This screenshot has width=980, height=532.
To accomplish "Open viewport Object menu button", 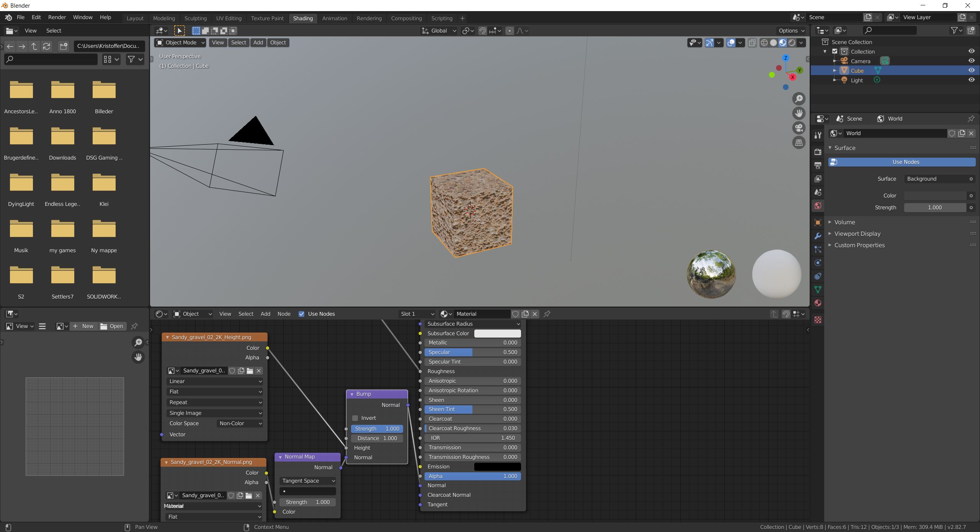I will tap(278, 42).
